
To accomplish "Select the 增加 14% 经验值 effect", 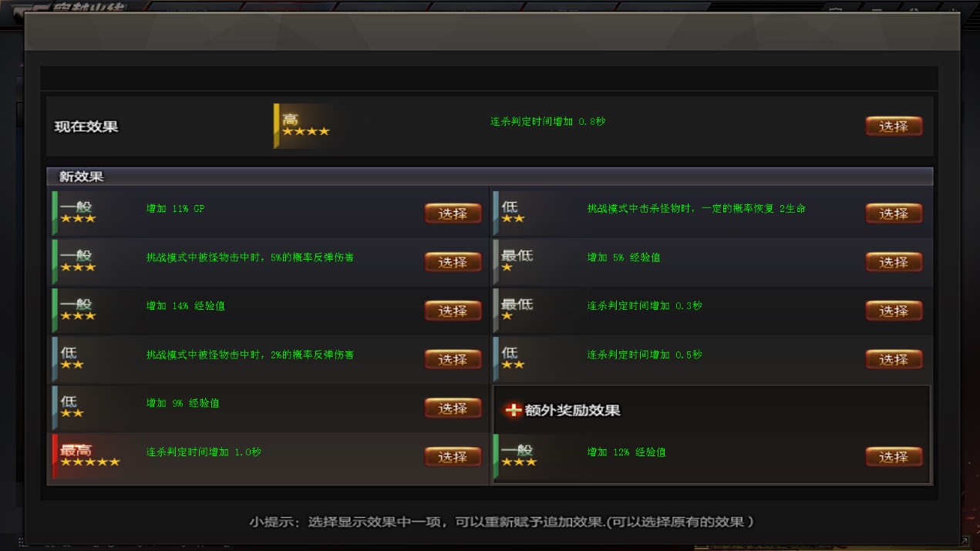I will [x=453, y=311].
